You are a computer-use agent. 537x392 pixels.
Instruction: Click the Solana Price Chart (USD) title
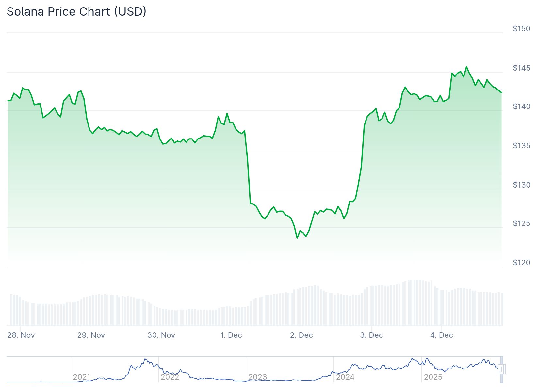point(76,12)
